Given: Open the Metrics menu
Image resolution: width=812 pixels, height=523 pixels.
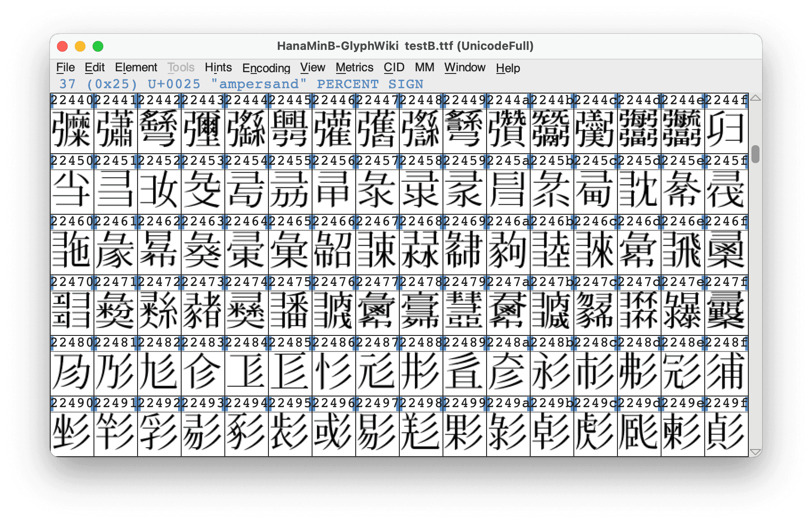Looking at the screenshot, I should (x=354, y=68).
